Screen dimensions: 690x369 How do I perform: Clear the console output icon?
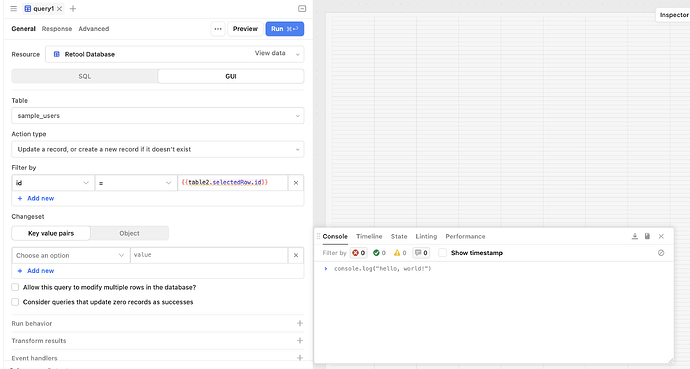click(x=661, y=253)
